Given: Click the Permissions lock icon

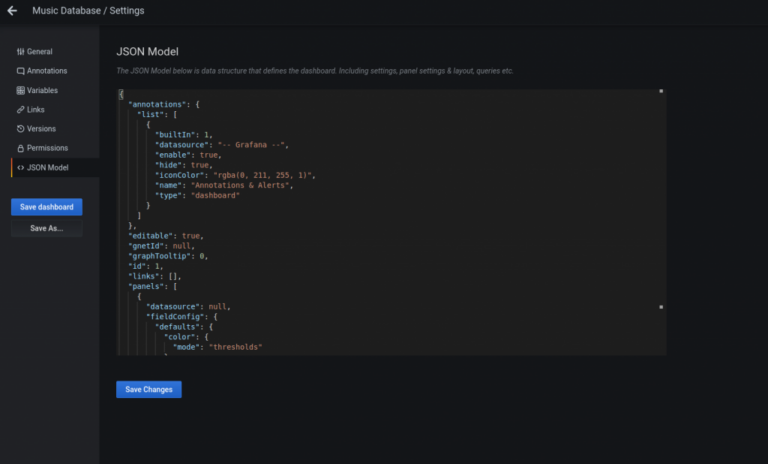Looking at the screenshot, I should pyautogui.click(x=21, y=148).
